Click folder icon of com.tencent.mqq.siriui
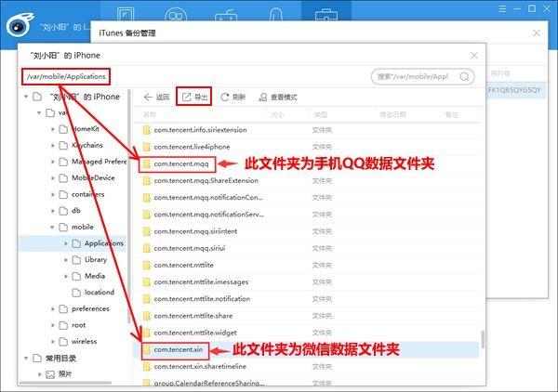 point(146,248)
